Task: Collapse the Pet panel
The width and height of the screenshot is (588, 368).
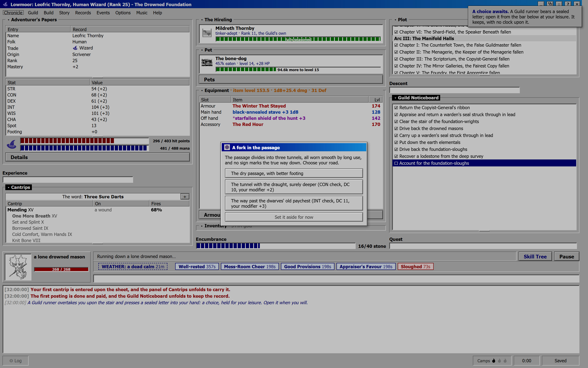Action: [x=202, y=50]
